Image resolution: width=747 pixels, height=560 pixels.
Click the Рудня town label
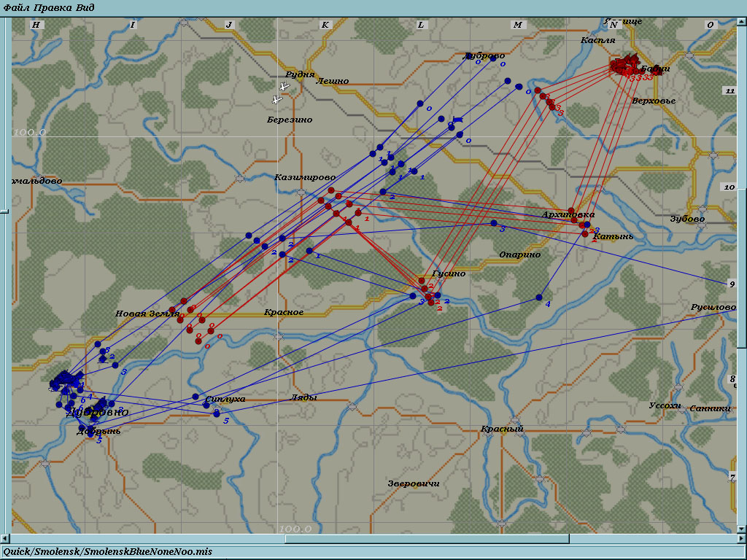click(300, 74)
